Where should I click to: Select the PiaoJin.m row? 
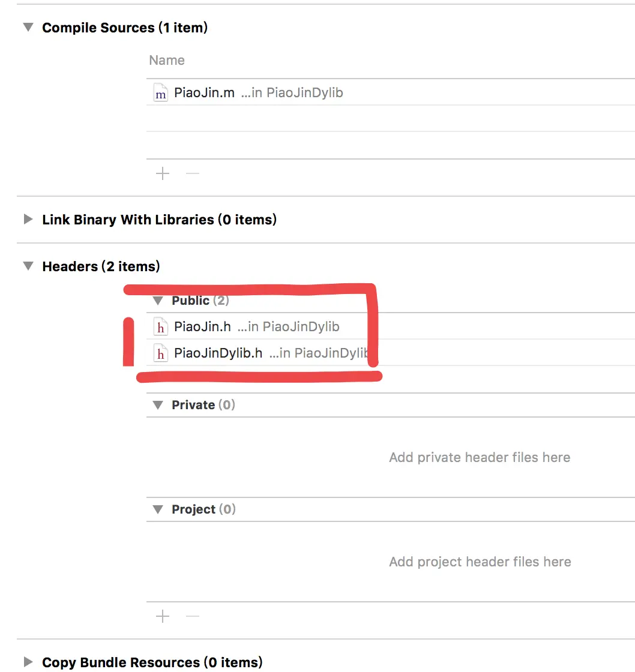[x=391, y=92]
